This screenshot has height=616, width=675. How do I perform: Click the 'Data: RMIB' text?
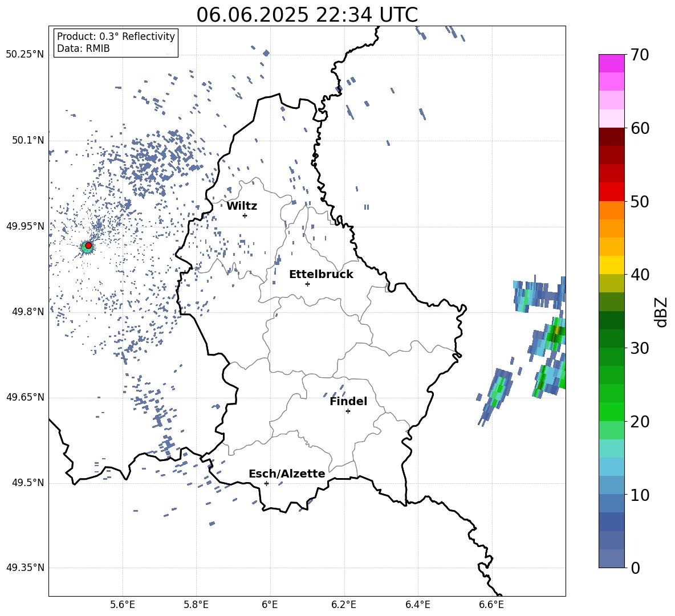coord(83,48)
